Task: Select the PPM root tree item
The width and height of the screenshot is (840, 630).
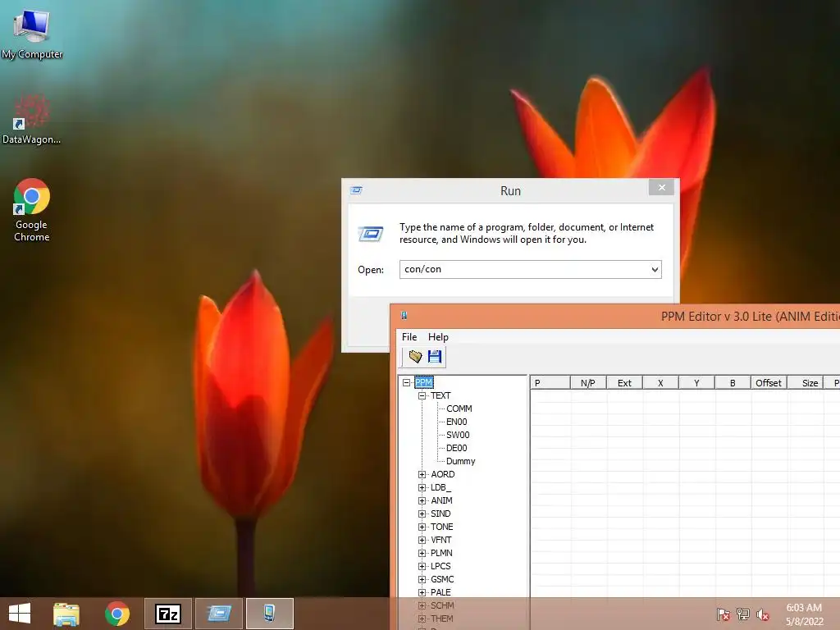Action: [424, 382]
